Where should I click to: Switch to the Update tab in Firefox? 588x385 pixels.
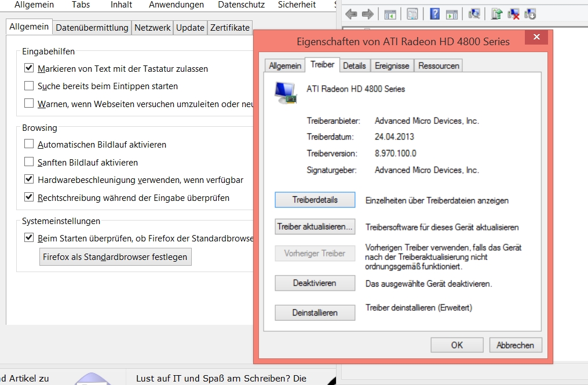pos(190,28)
